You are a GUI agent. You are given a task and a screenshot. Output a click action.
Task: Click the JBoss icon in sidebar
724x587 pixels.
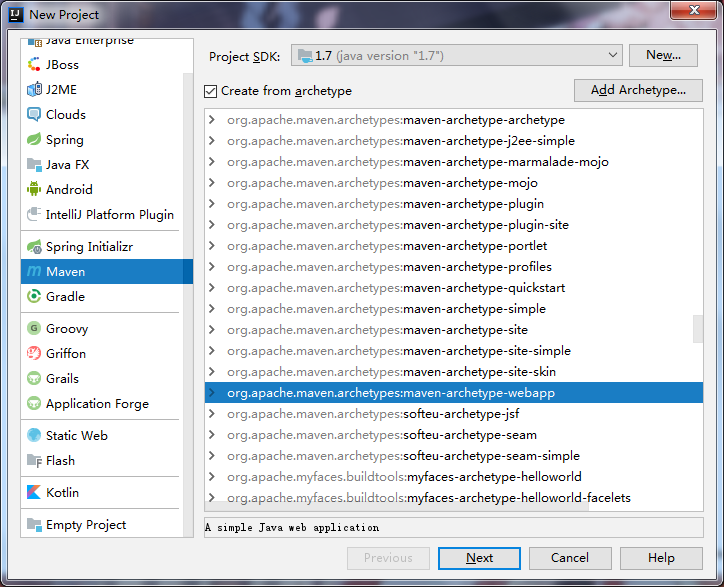point(34,65)
